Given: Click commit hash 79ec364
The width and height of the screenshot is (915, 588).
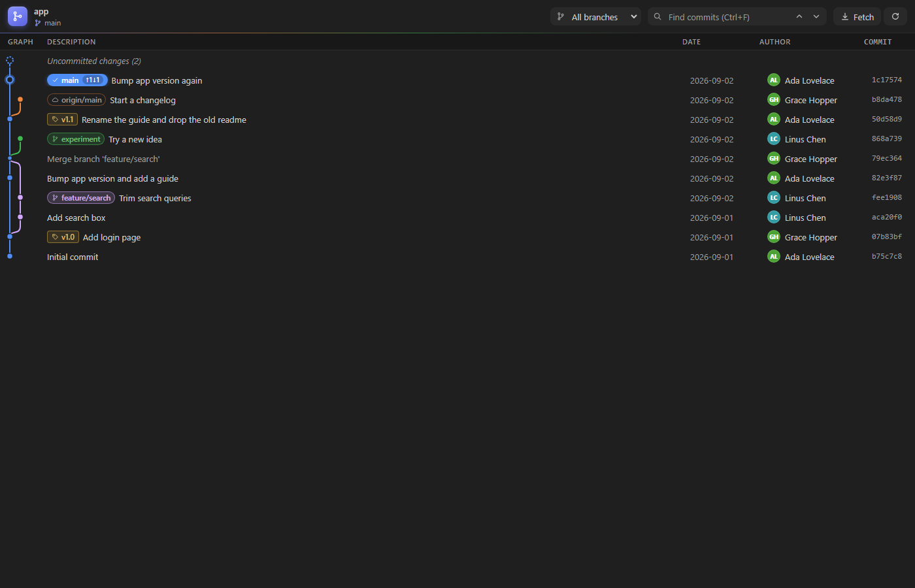Looking at the screenshot, I should (x=886, y=159).
